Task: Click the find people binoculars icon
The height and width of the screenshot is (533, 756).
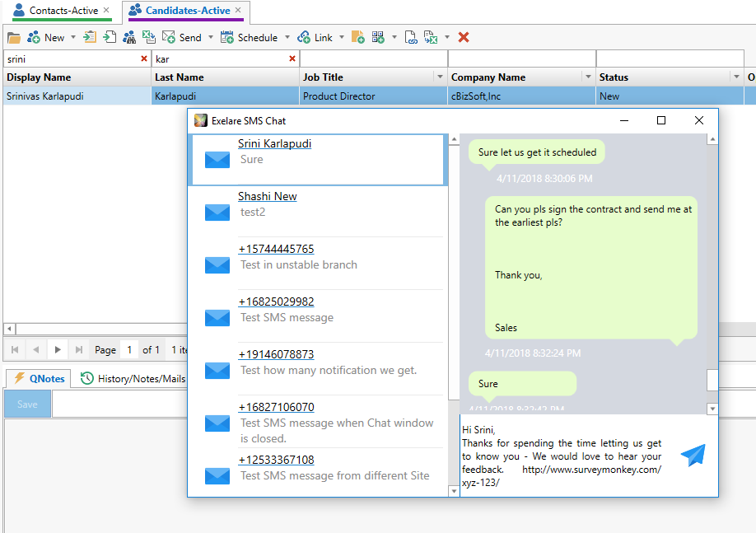Action: (x=129, y=38)
